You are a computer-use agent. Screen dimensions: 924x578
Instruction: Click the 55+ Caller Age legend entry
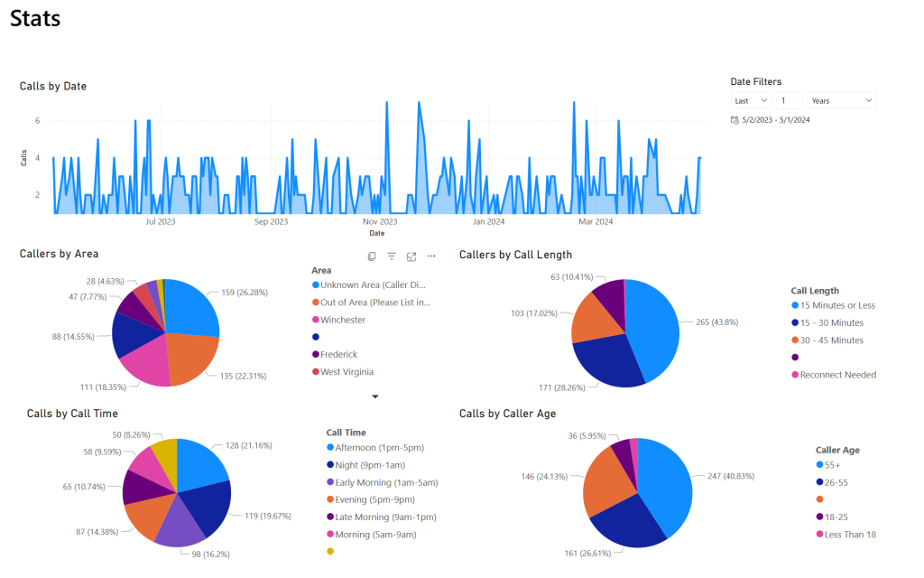(x=828, y=465)
